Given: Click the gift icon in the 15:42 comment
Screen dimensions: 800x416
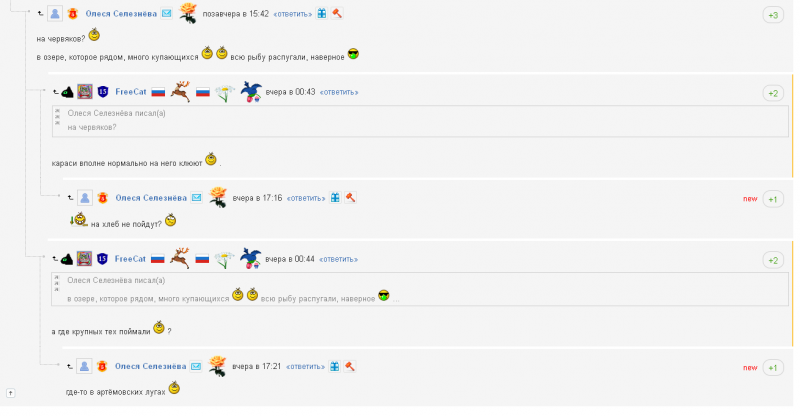Looking at the screenshot, I should [x=322, y=14].
